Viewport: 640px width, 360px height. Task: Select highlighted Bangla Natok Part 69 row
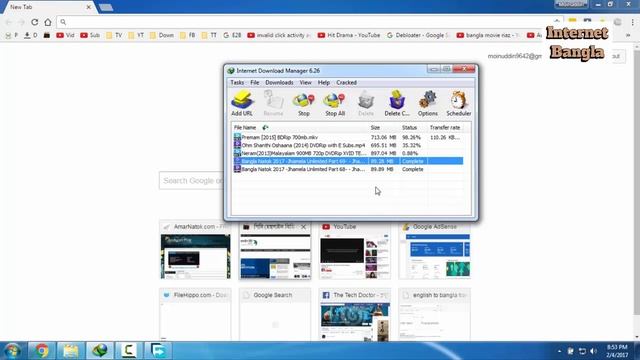coord(348,161)
